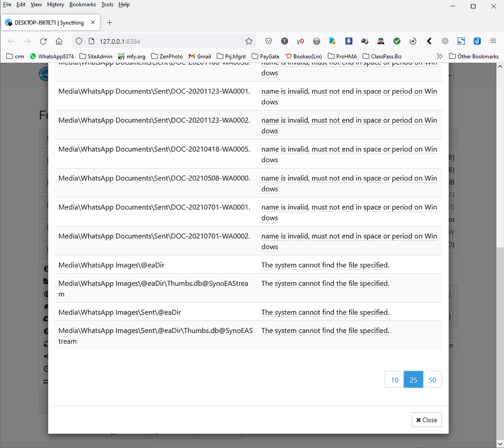Expand hidden bookmarks with the chevron

[x=439, y=56]
